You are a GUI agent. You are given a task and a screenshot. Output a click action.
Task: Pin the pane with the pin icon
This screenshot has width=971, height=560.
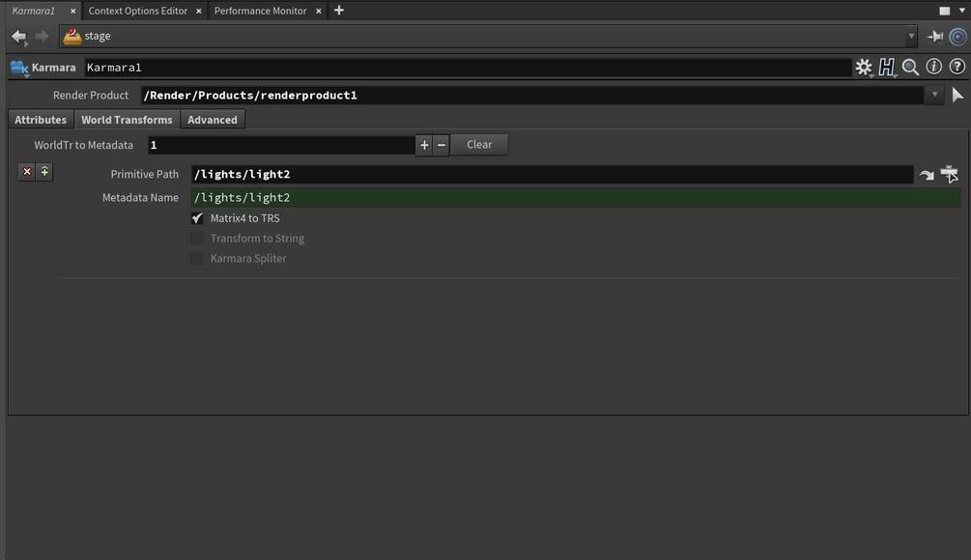935,37
